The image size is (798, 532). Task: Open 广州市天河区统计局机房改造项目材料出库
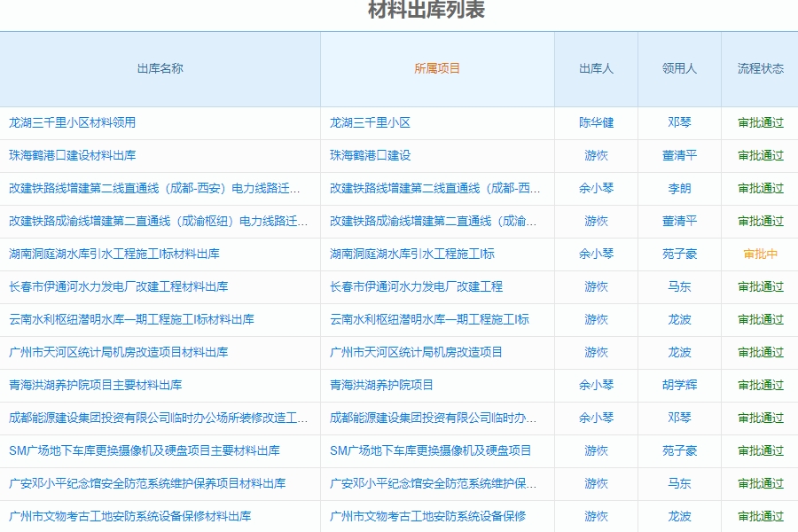coord(118,352)
